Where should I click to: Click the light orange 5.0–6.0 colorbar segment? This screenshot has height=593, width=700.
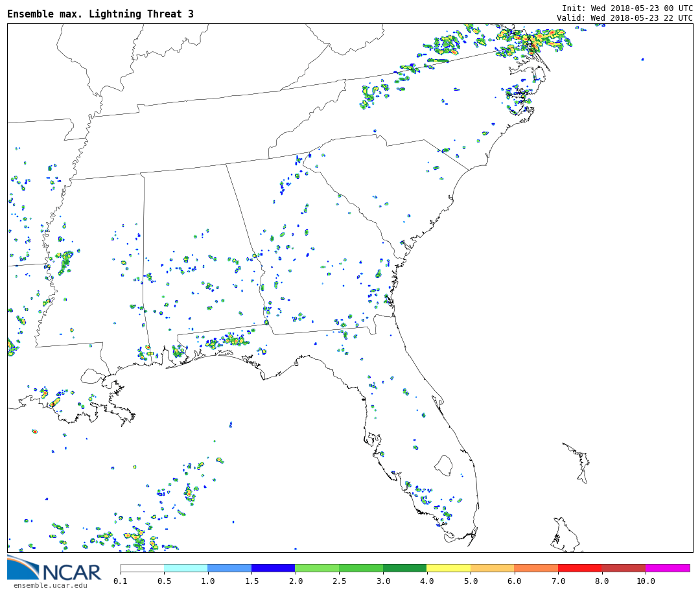(x=492, y=568)
